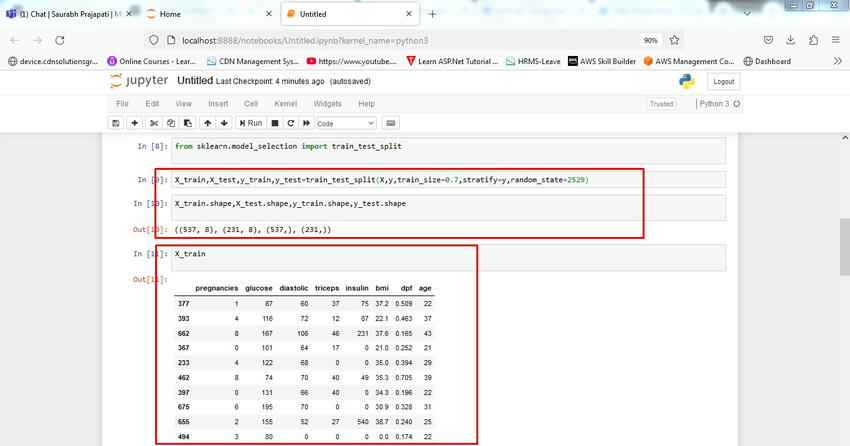Open the Help menu

pos(366,104)
